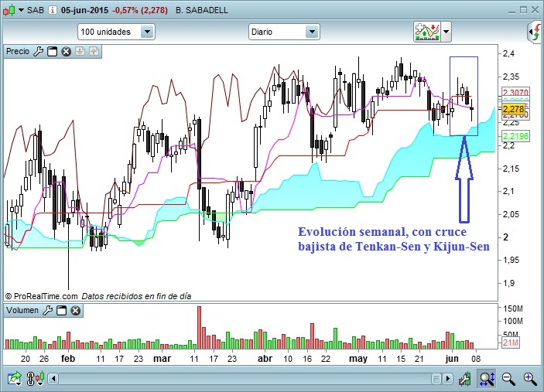The image size is (544, 392).
Task: Open Precio panel wrench settings
Action: tap(38, 51)
